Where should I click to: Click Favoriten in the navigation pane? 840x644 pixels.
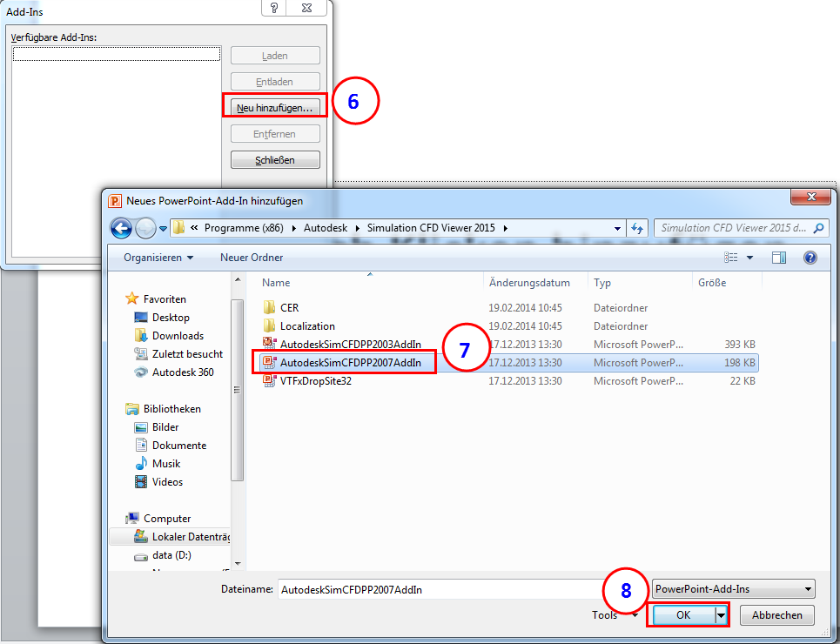tap(165, 299)
